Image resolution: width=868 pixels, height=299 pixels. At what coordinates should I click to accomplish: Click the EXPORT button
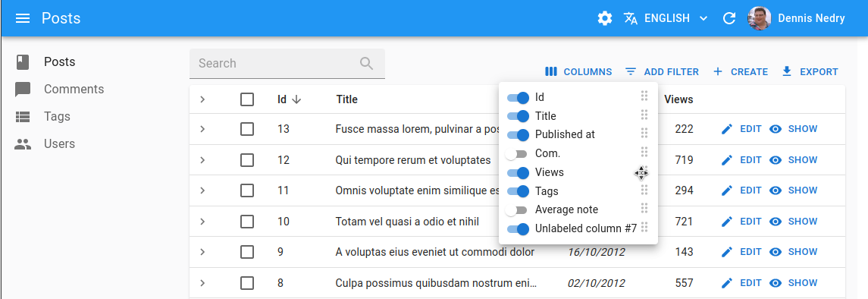(x=810, y=72)
